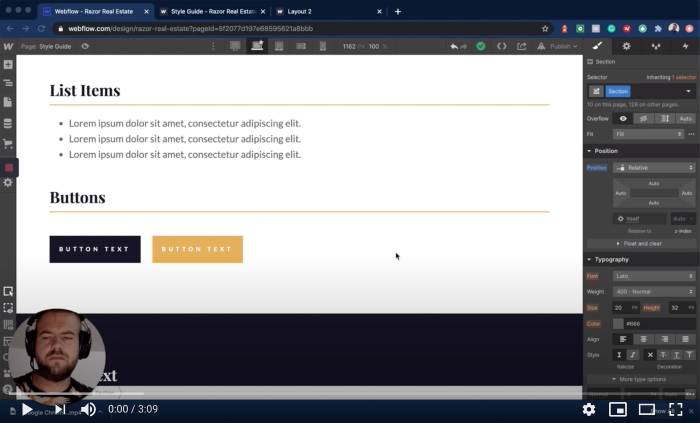The image size is (700, 423).
Task: Click the undo arrow
Action: 454,46
